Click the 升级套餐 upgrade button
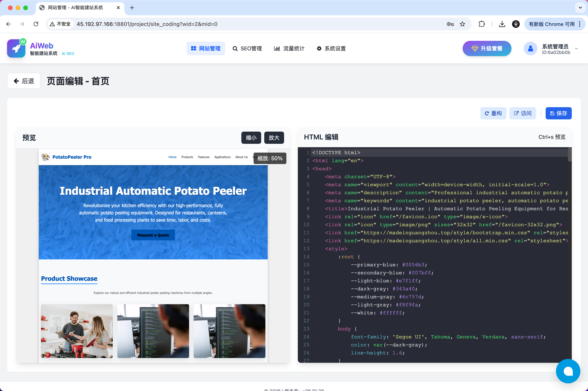Image resolution: width=588 pixels, height=391 pixels. pyautogui.click(x=487, y=48)
